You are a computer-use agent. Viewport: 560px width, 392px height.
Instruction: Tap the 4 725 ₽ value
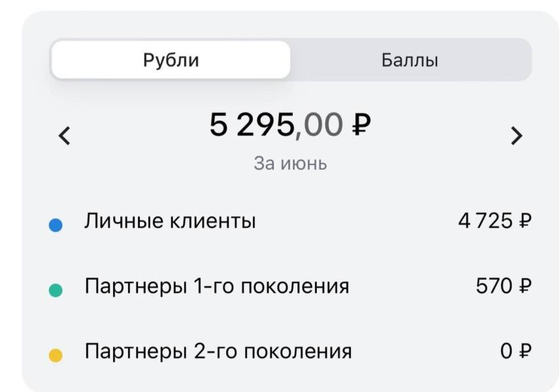click(495, 221)
